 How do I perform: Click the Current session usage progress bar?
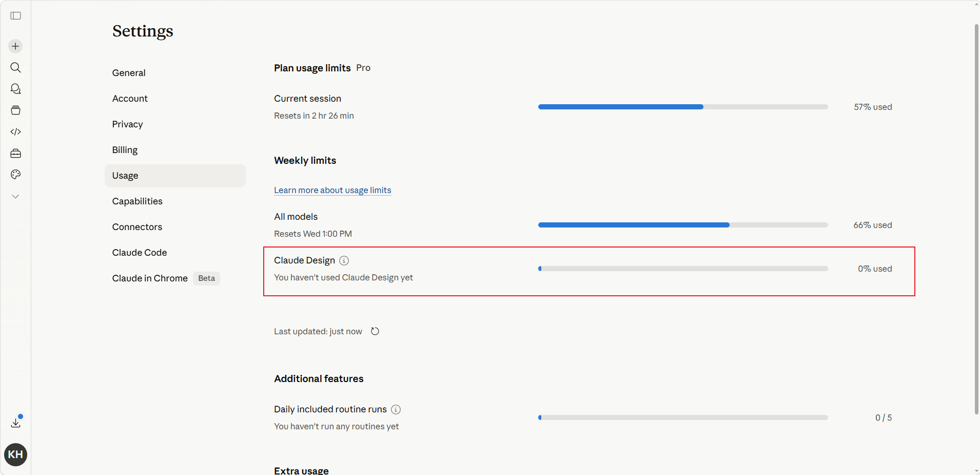pyautogui.click(x=683, y=107)
